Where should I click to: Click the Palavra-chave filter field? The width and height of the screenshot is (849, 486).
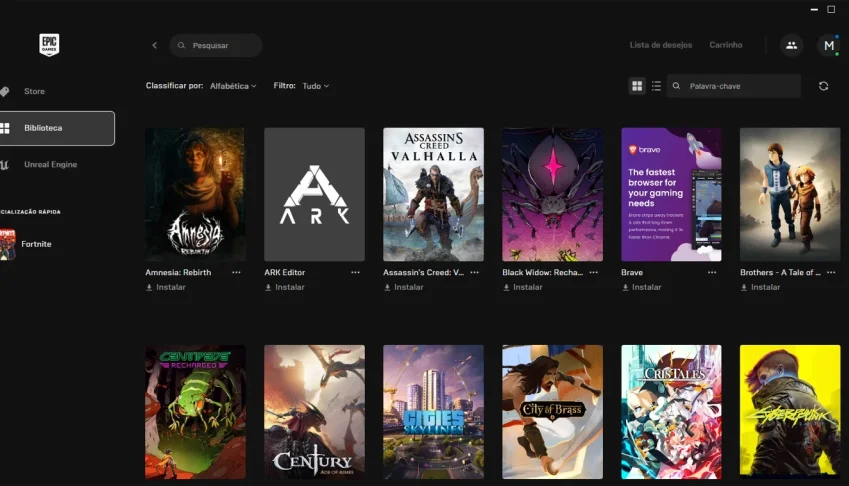pyautogui.click(x=734, y=86)
